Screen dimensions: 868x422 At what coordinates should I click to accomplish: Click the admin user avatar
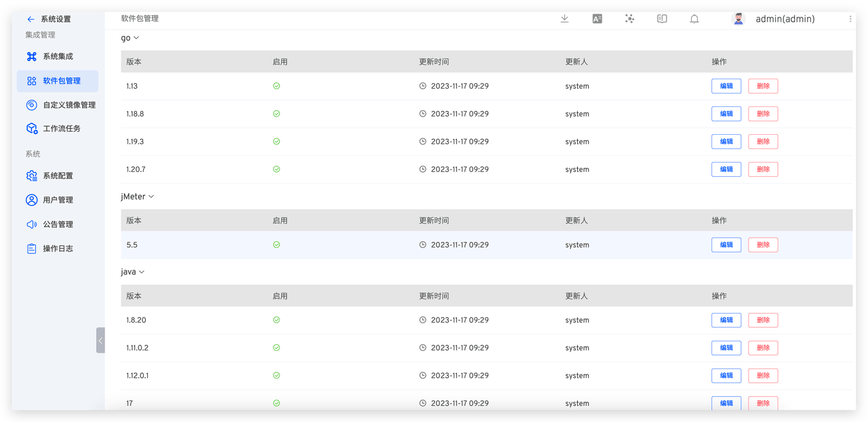(x=738, y=19)
